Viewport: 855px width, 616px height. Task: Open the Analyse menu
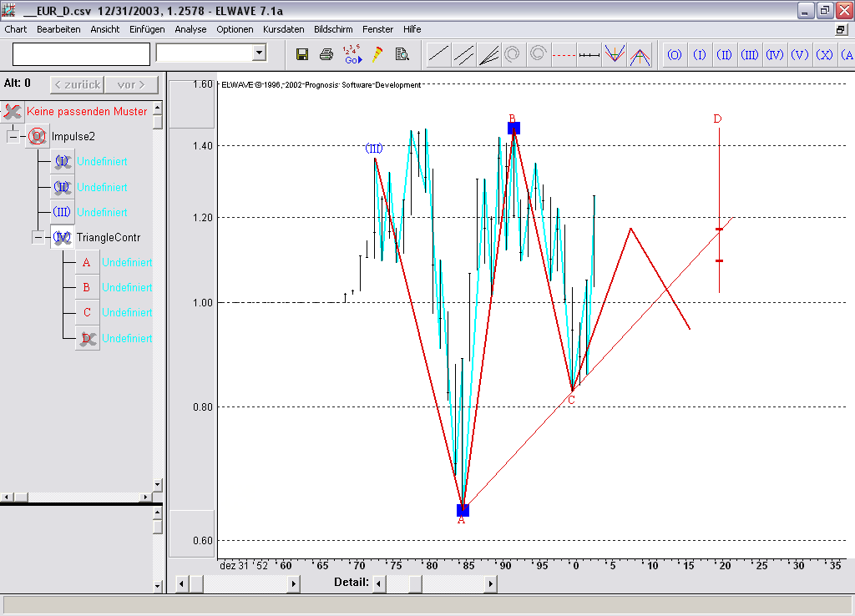(190, 29)
